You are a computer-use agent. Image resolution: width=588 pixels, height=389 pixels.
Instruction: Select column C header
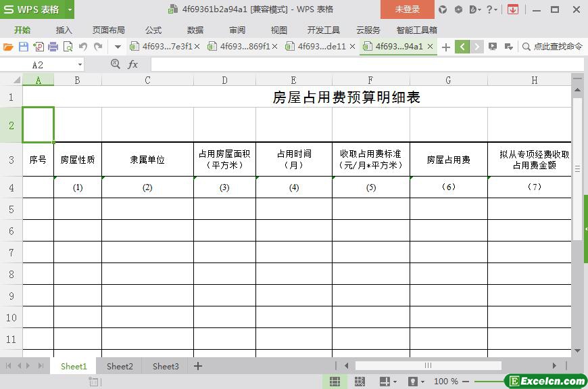(148, 80)
